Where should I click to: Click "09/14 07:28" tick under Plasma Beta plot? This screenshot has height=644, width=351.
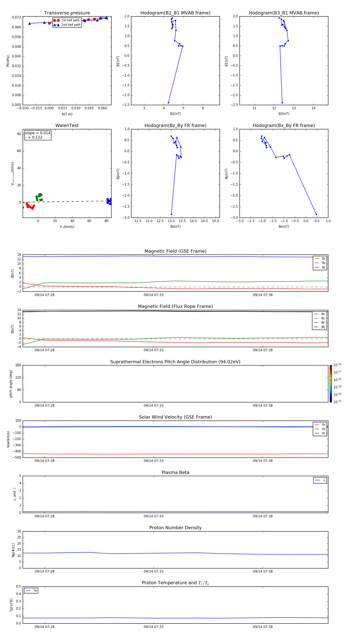[x=44, y=516]
